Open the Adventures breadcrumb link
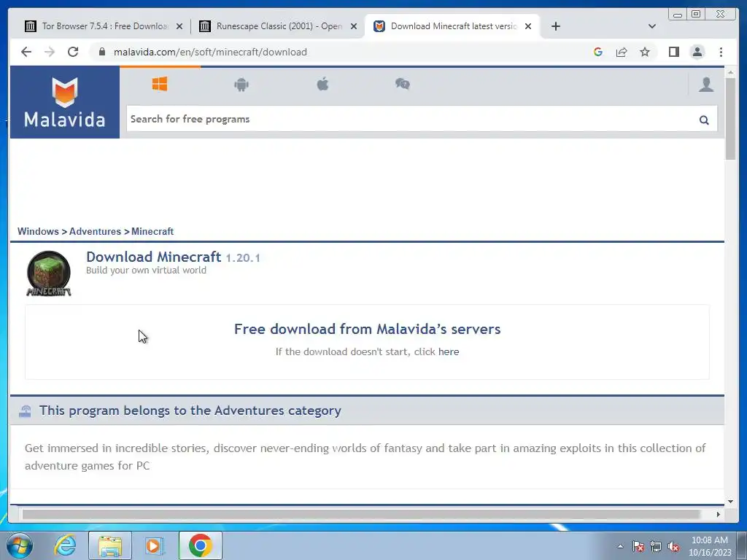 [x=95, y=231]
